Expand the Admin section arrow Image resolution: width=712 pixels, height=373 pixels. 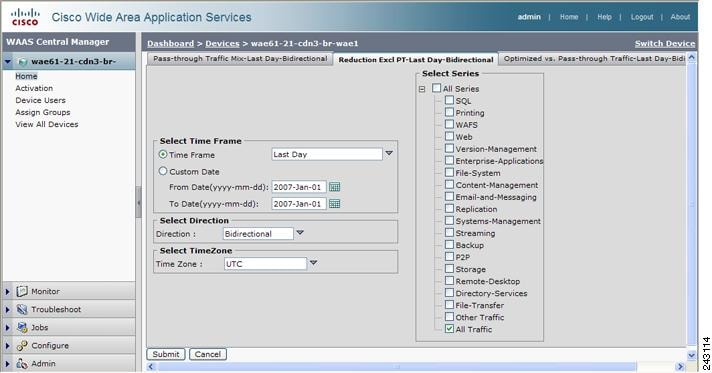click(x=7, y=363)
